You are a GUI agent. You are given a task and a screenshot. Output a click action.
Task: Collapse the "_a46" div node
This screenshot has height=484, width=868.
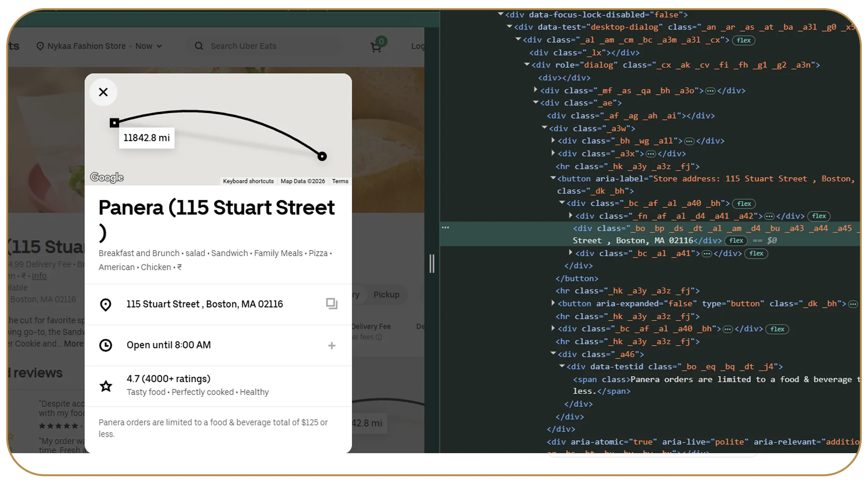(x=553, y=354)
